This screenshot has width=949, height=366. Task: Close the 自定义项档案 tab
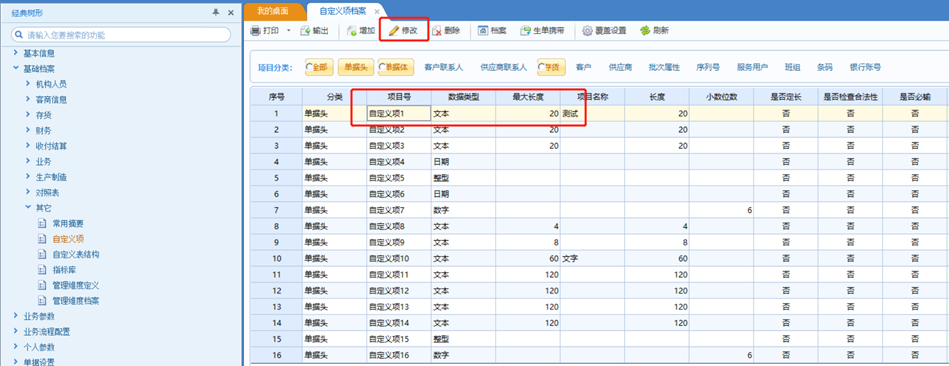point(377,11)
